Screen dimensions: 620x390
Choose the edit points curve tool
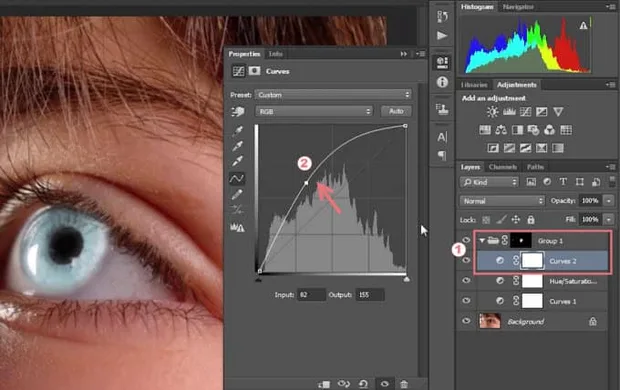[x=237, y=178]
